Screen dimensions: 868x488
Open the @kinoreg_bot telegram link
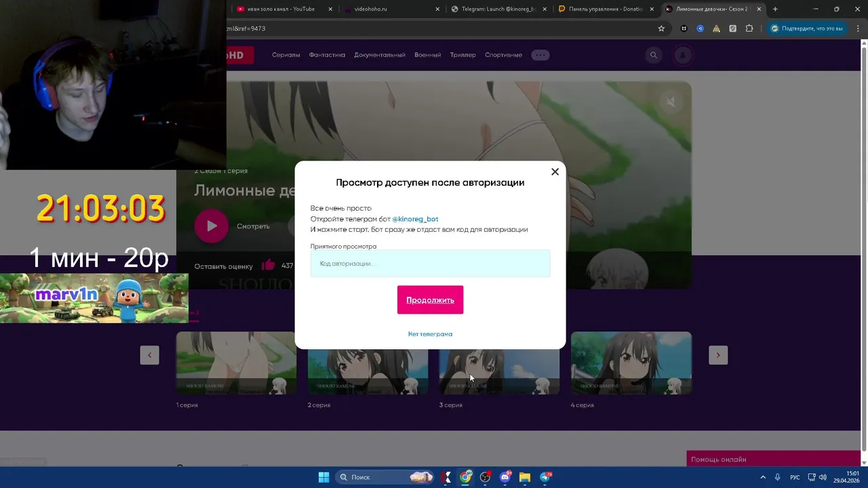(x=415, y=219)
